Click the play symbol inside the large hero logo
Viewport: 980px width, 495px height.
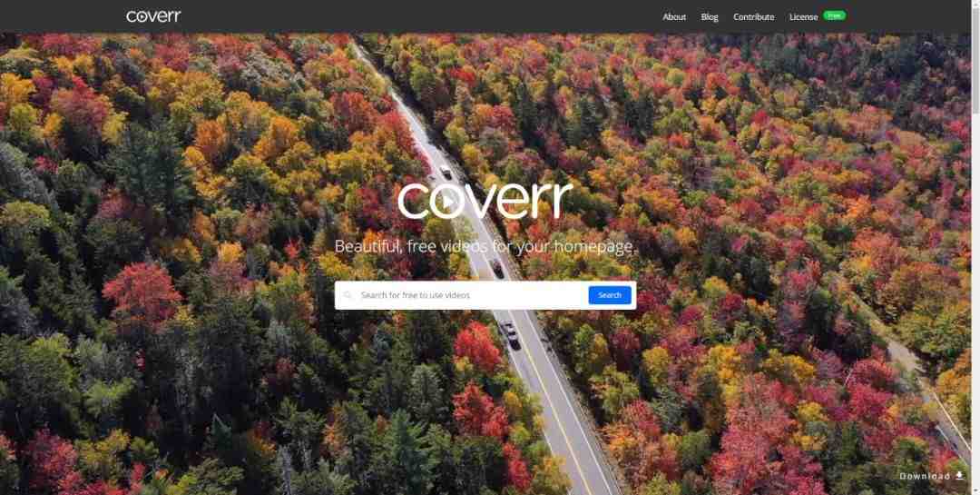coord(446,202)
